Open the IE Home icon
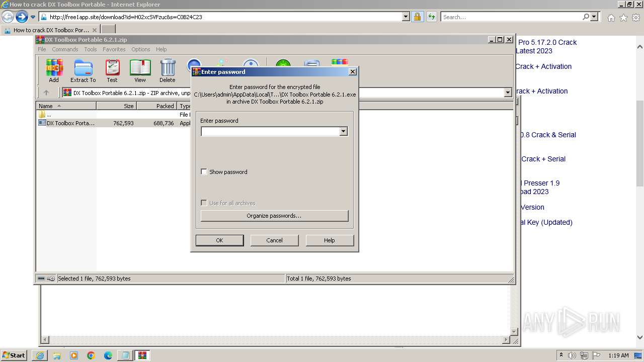The image size is (644, 362). [611, 18]
